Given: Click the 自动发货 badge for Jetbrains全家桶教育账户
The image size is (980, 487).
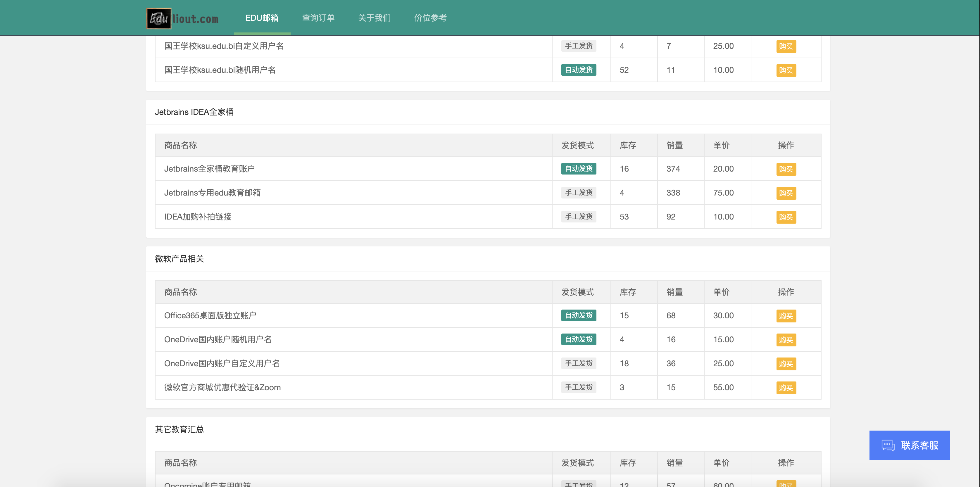Looking at the screenshot, I should click(x=578, y=169).
